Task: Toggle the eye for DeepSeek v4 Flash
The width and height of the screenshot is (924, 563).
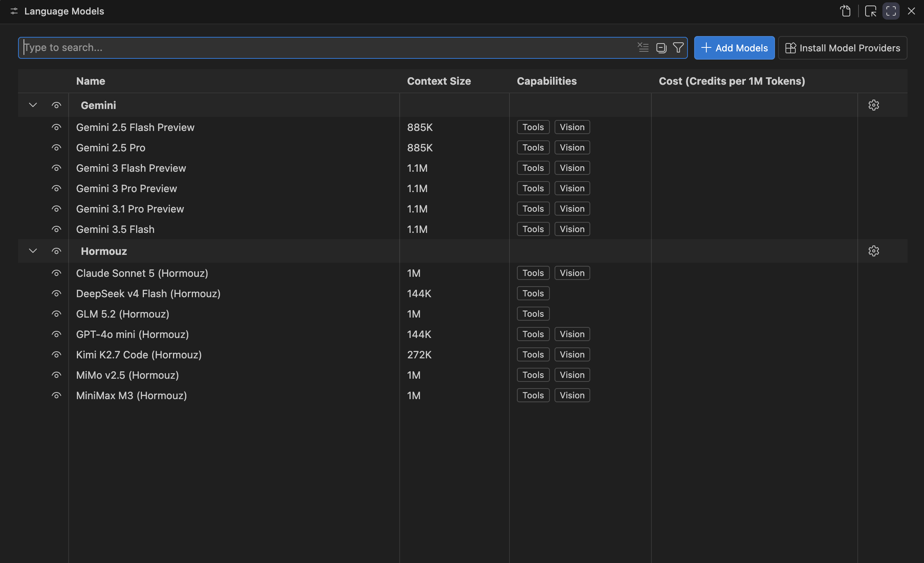Action: [x=56, y=293]
